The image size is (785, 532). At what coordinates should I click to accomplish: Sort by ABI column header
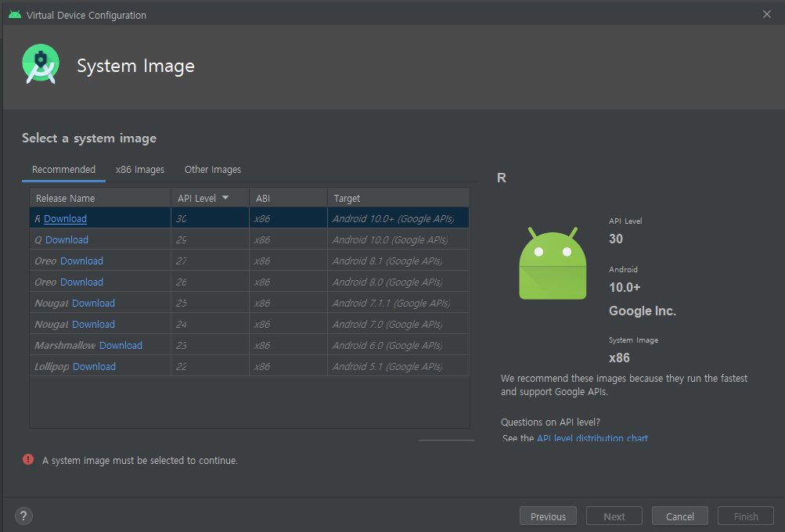288,198
